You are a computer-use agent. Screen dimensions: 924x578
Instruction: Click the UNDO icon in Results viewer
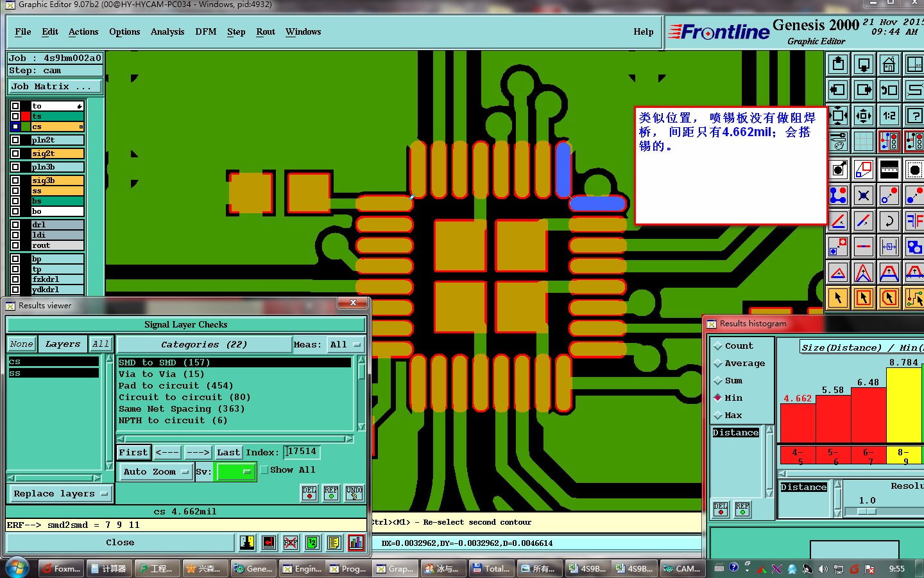point(354,493)
